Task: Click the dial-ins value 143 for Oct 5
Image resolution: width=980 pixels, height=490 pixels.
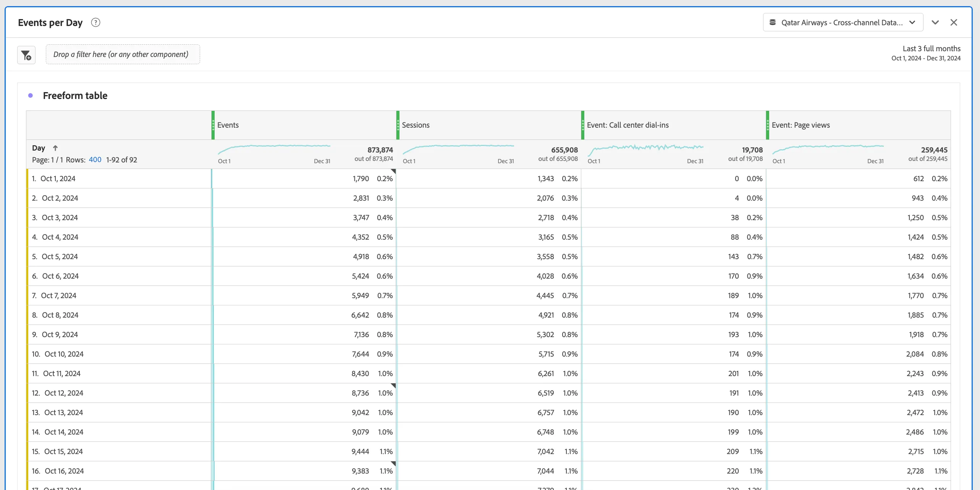Action: click(x=733, y=256)
